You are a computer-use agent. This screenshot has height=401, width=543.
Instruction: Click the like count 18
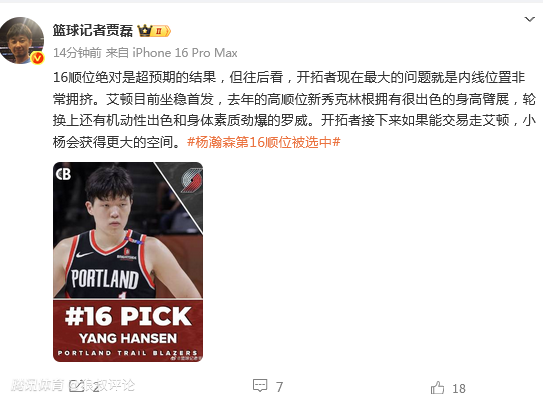[459, 389]
